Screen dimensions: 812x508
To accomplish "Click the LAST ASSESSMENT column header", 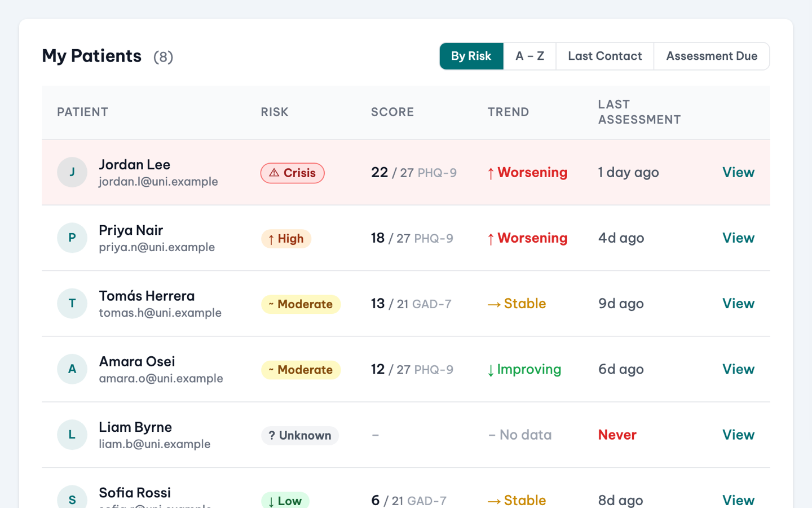I will coord(639,112).
